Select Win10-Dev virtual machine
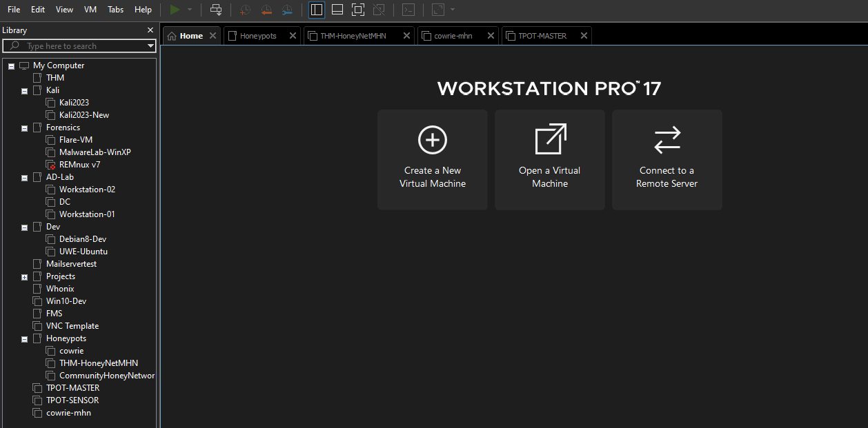Viewport: 868px width, 428px height. [x=66, y=301]
